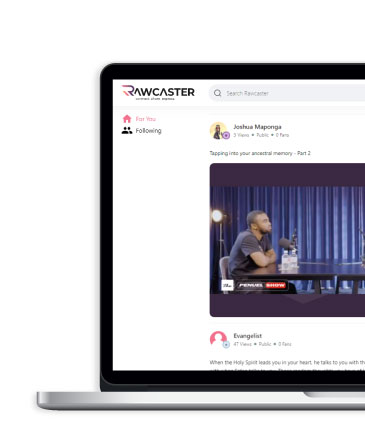Click 47 Views on Evangelist's post
The image size is (365, 424).
point(242,344)
